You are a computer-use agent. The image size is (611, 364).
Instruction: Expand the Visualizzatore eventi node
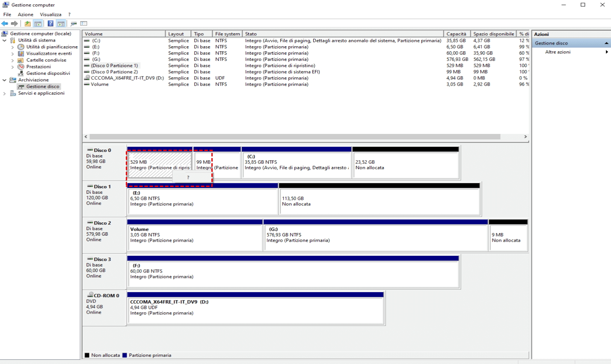(12, 53)
